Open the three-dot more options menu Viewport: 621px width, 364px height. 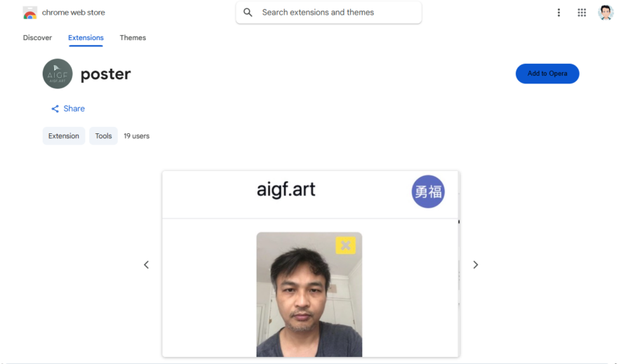coord(559,13)
